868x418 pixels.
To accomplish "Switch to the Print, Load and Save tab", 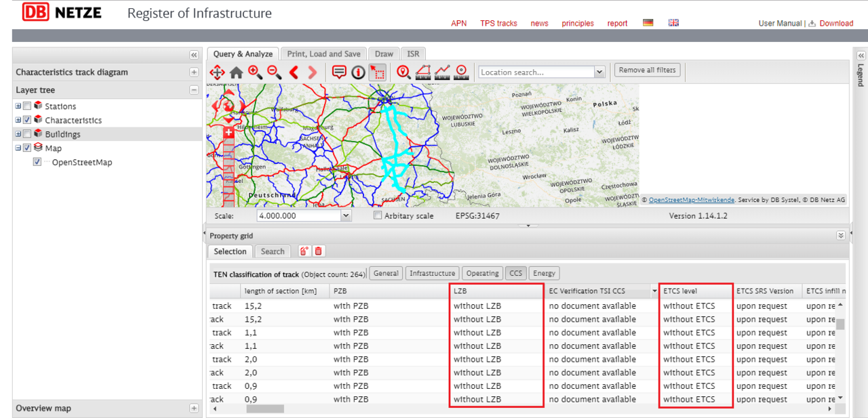I will click(x=323, y=54).
